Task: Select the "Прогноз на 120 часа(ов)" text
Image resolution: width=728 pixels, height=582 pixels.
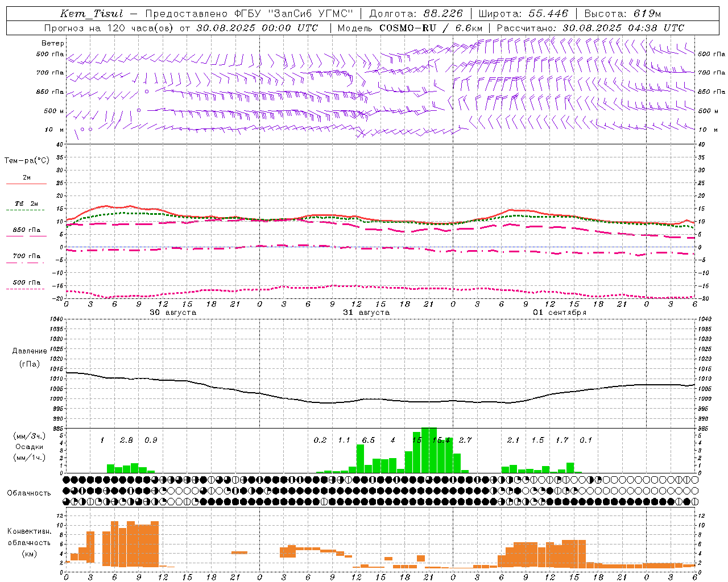Action: [x=109, y=28]
